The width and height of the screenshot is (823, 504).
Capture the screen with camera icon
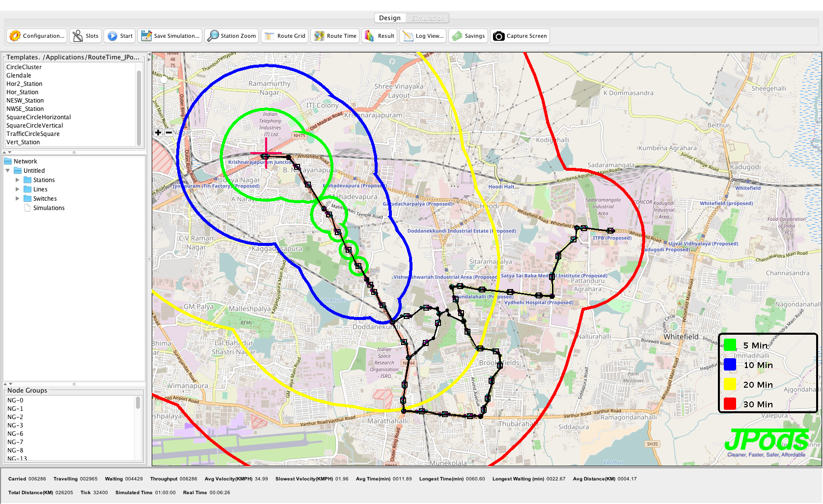click(499, 36)
